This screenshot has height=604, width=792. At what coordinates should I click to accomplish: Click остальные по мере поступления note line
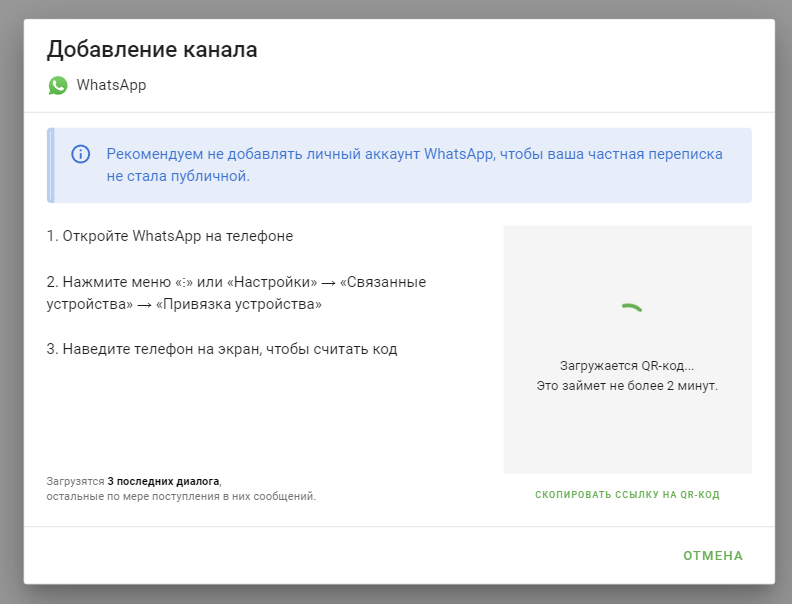181,496
